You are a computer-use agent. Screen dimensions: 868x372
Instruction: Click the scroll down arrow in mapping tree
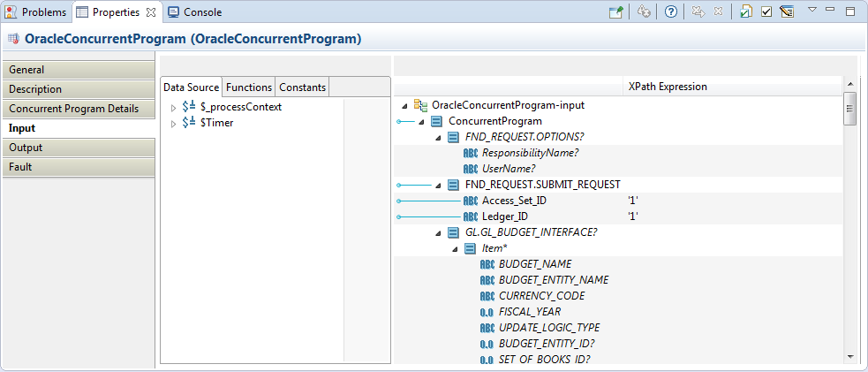click(849, 357)
